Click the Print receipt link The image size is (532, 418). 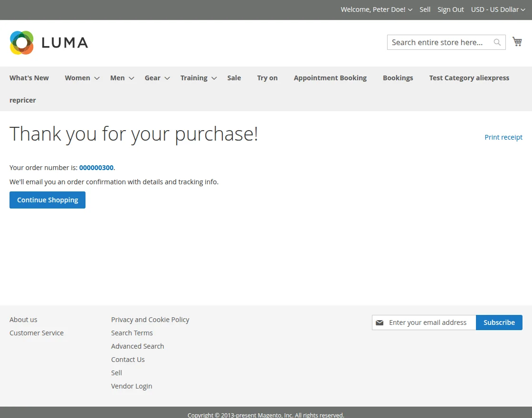coord(503,137)
